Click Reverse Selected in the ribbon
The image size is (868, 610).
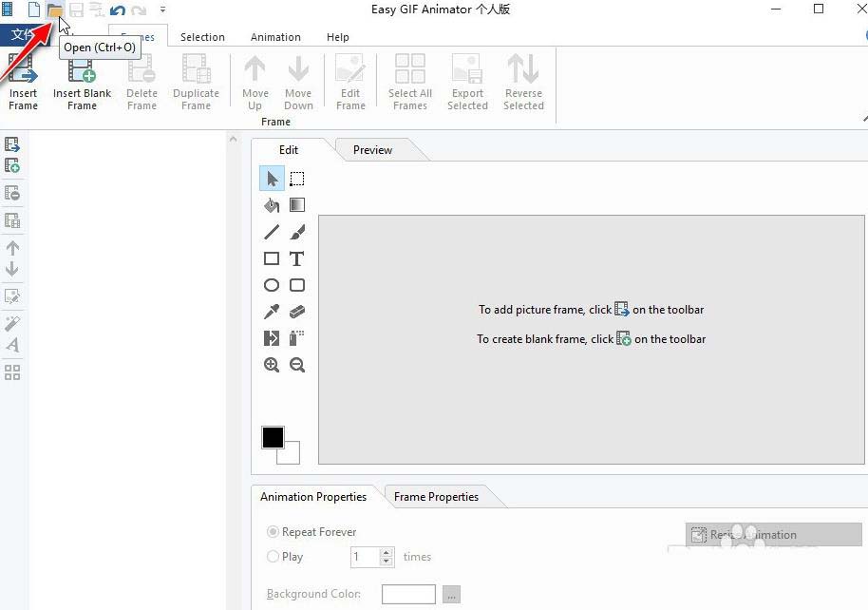pyautogui.click(x=523, y=83)
